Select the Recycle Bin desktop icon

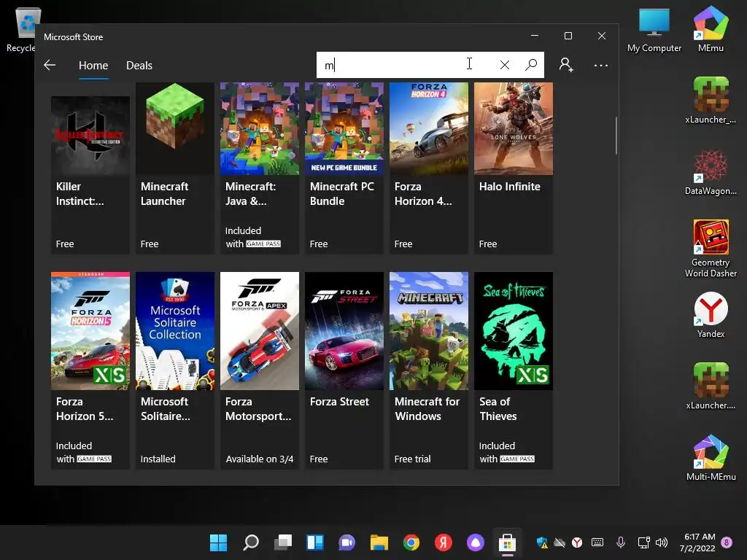pos(21,30)
